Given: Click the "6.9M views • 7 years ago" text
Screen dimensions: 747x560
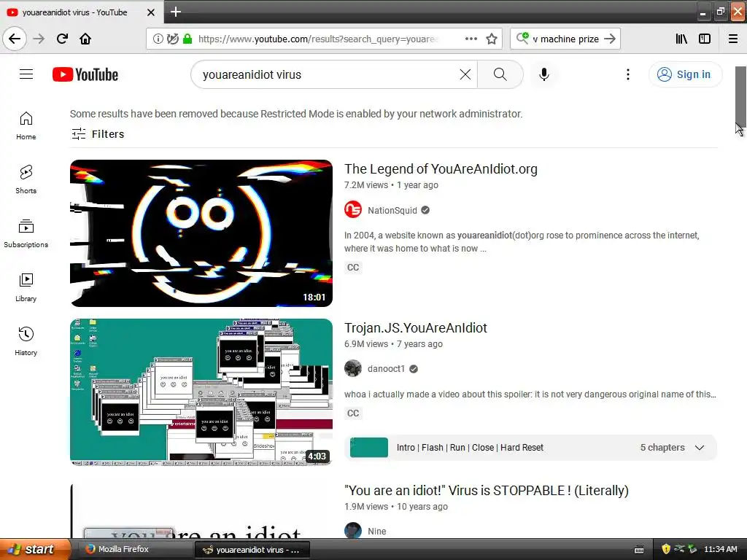Looking at the screenshot, I should [393, 344].
